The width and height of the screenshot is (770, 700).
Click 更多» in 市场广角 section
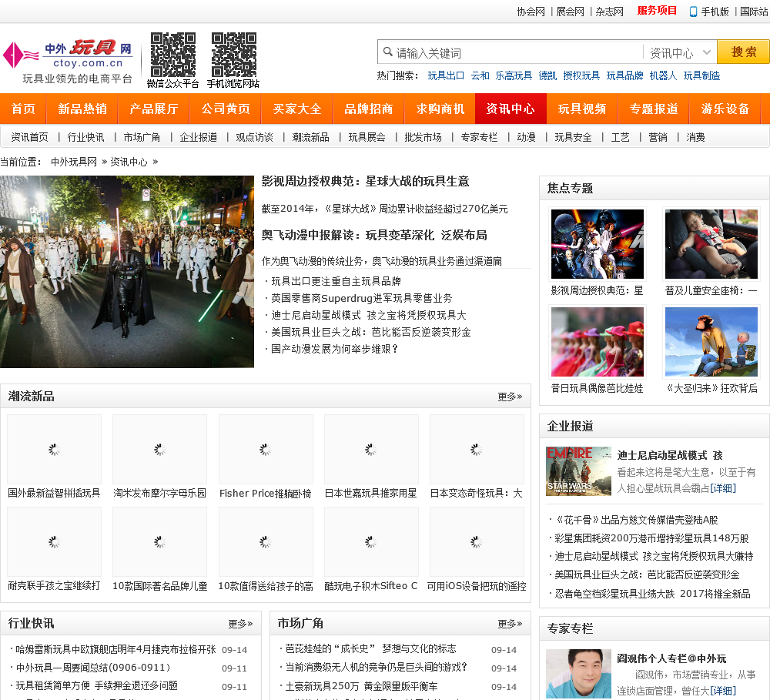click(x=510, y=624)
